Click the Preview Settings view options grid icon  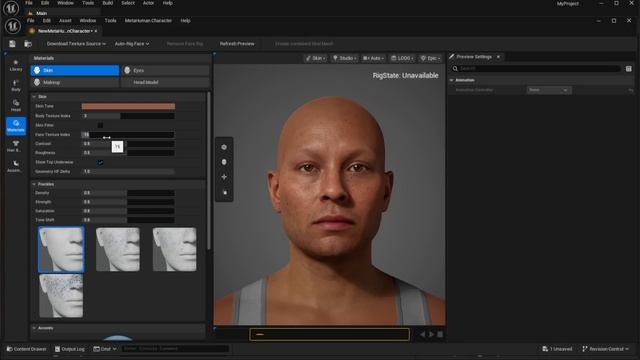629,69
